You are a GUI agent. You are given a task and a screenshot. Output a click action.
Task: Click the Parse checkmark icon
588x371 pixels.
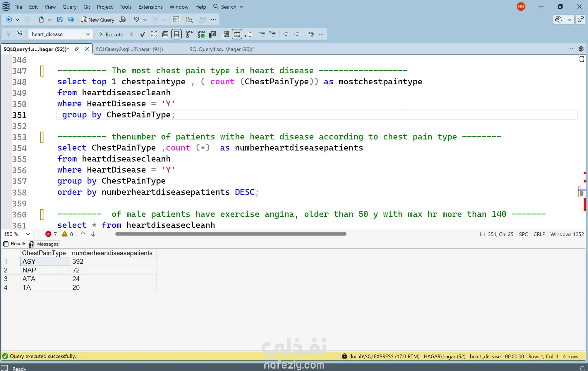point(142,34)
